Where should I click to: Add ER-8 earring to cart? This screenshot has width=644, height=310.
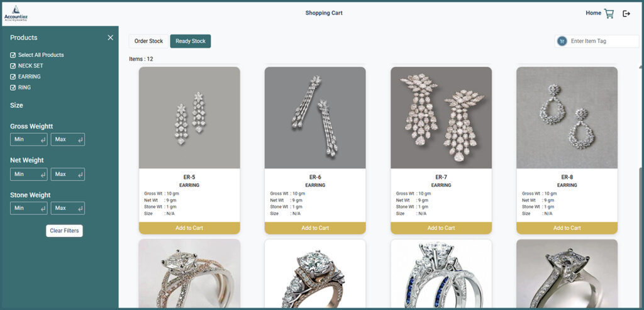(567, 228)
